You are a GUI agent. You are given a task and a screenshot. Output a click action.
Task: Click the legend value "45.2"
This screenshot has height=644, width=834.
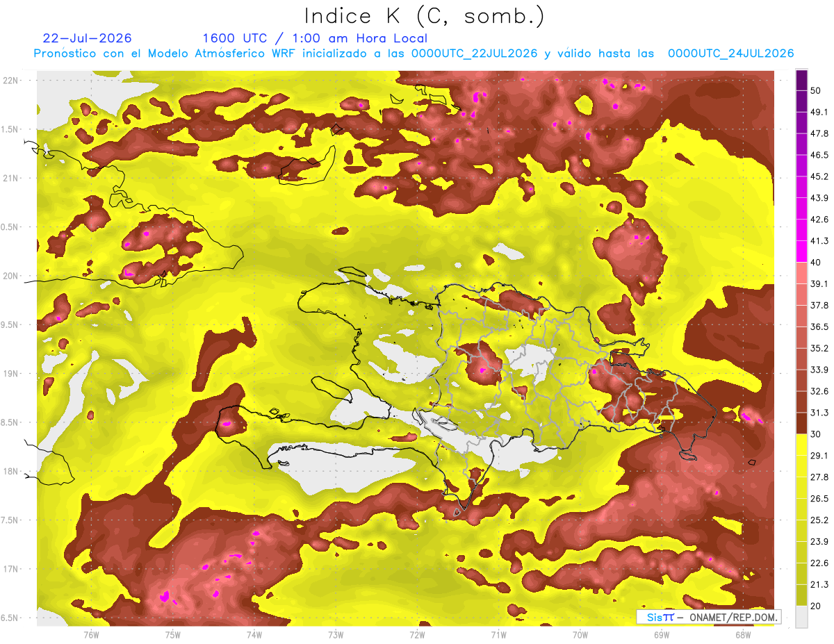point(819,176)
